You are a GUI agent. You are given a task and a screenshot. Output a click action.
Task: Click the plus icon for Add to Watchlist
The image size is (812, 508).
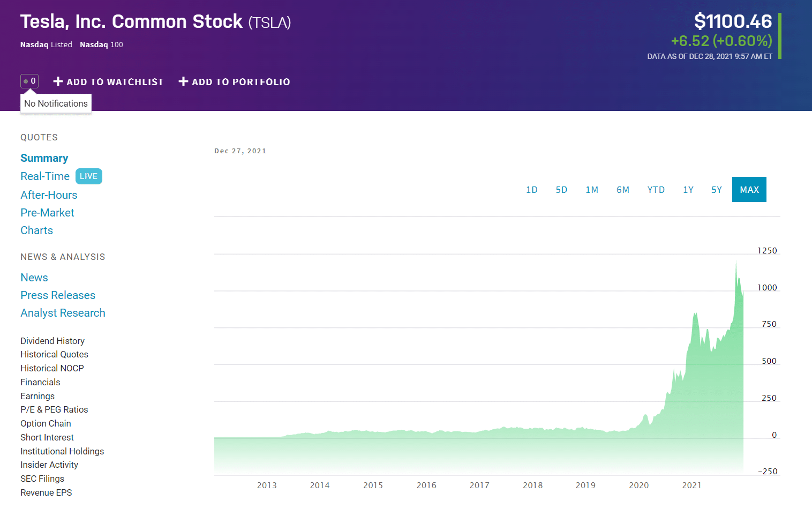tap(58, 81)
